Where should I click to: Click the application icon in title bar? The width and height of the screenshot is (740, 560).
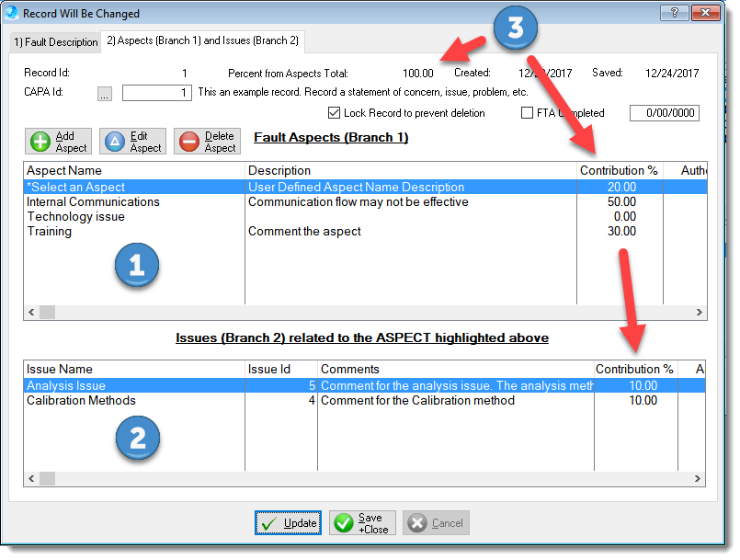(x=13, y=12)
